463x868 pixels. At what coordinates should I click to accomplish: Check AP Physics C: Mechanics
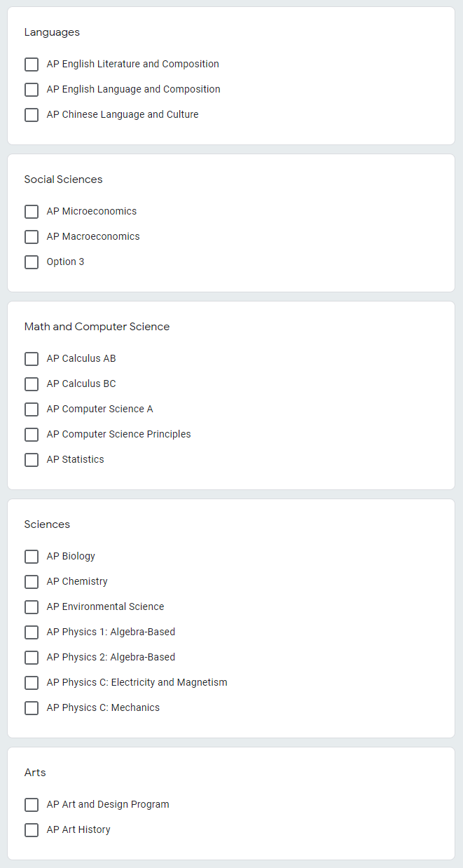(x=32, y=708)
